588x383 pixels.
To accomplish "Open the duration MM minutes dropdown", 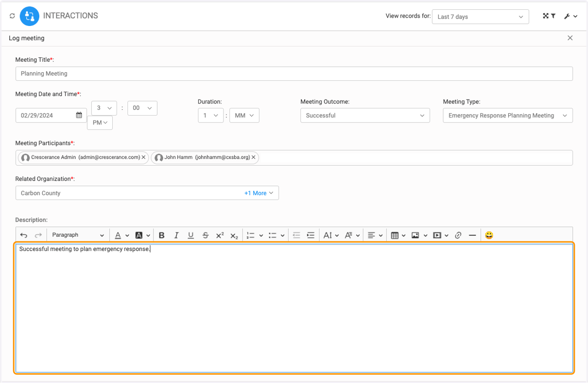I will tap(244, 115).
